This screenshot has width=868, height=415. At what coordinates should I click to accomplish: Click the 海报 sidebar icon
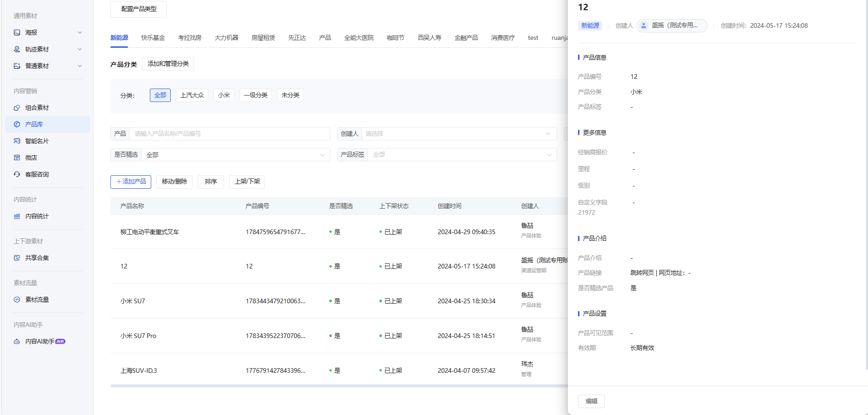coord(17,32)
